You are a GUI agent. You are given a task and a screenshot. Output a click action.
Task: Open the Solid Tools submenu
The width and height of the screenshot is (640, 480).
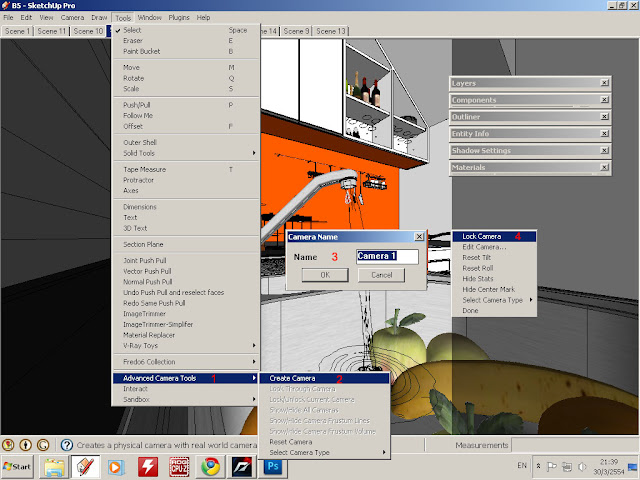point(186,153)
